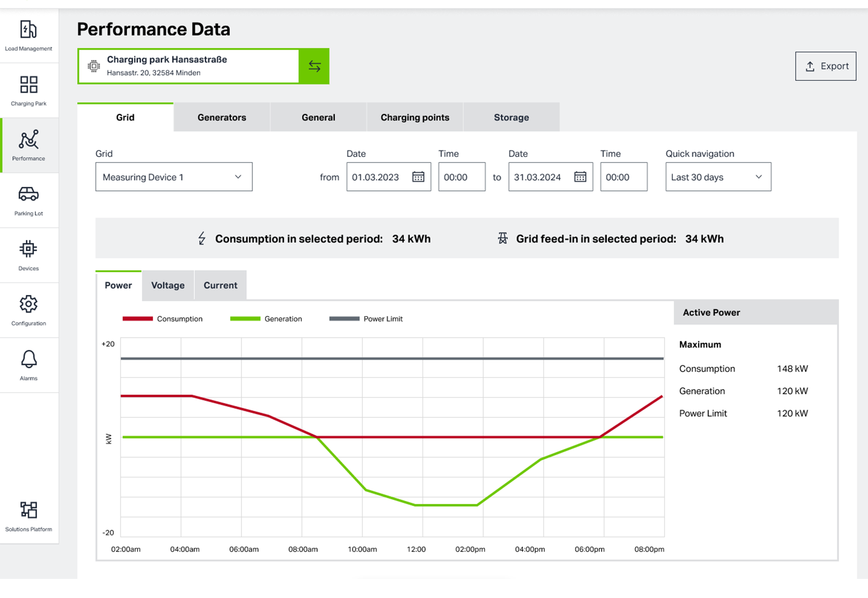Click the chip icon beside Charging park Hansastraße
Viewport: 868px width, 598px height.
pyautogui.click(x=93, y=66)
